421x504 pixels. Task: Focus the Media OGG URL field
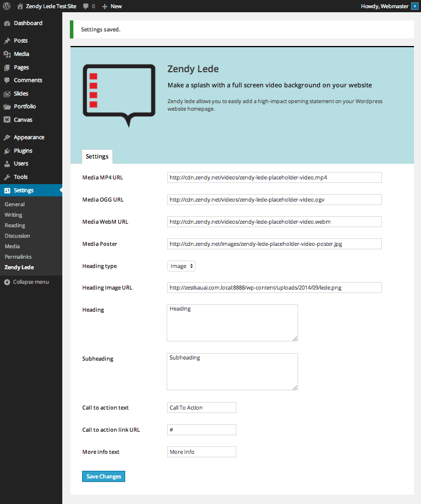click(274, 200)
